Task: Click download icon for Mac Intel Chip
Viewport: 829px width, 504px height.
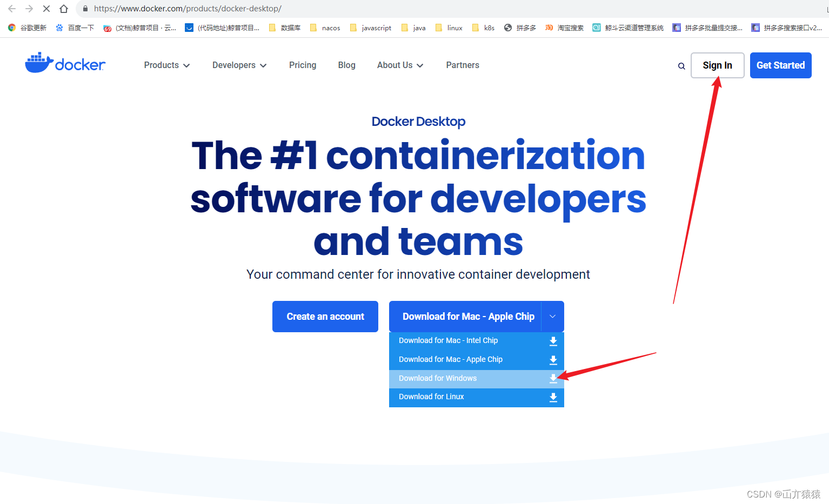Action: tap(553, 341)
